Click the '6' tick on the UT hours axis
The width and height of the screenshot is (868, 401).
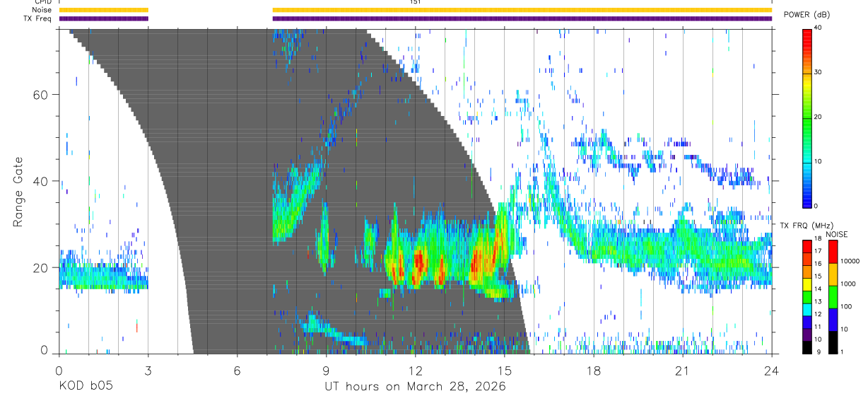pos(237,370)
